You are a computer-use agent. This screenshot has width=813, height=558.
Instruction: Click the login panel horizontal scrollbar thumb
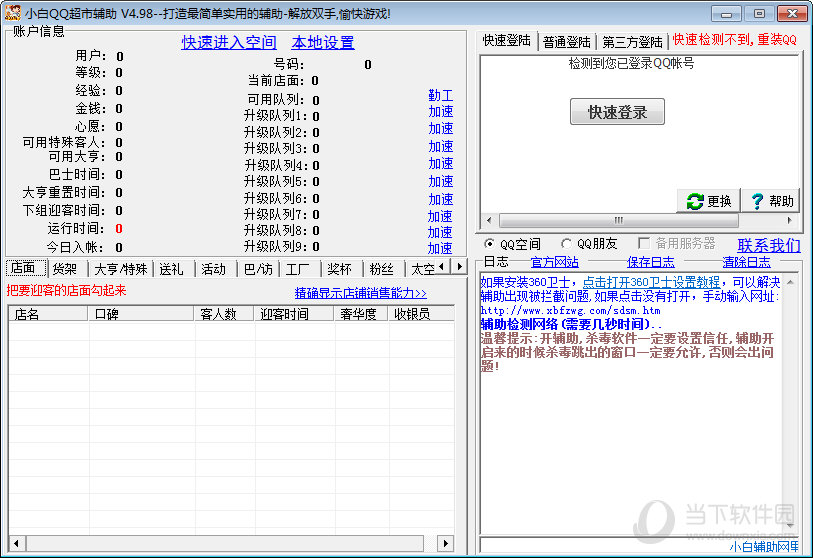[619, 220]
